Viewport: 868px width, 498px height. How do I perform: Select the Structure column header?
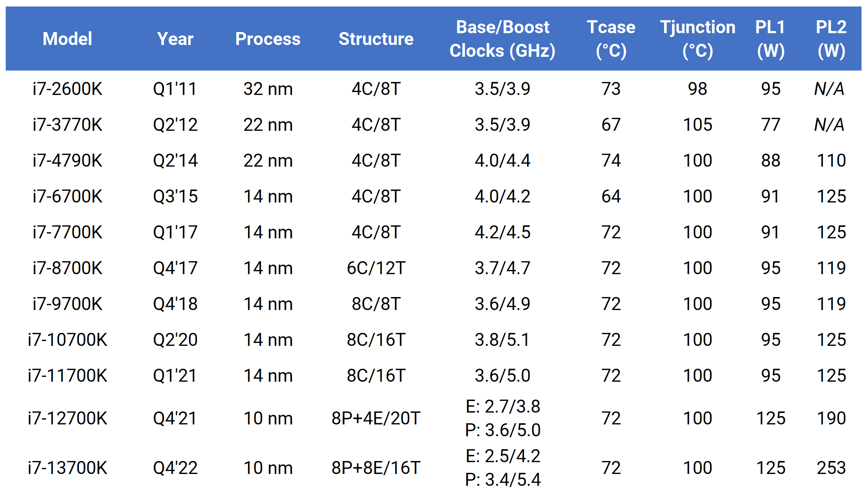pos(376,39)
